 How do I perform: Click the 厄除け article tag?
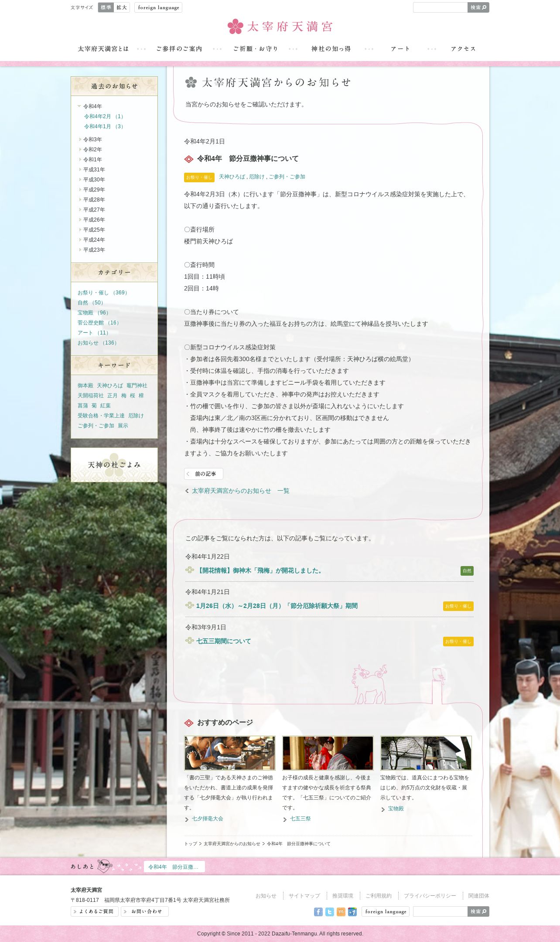(x=257, y=177)
